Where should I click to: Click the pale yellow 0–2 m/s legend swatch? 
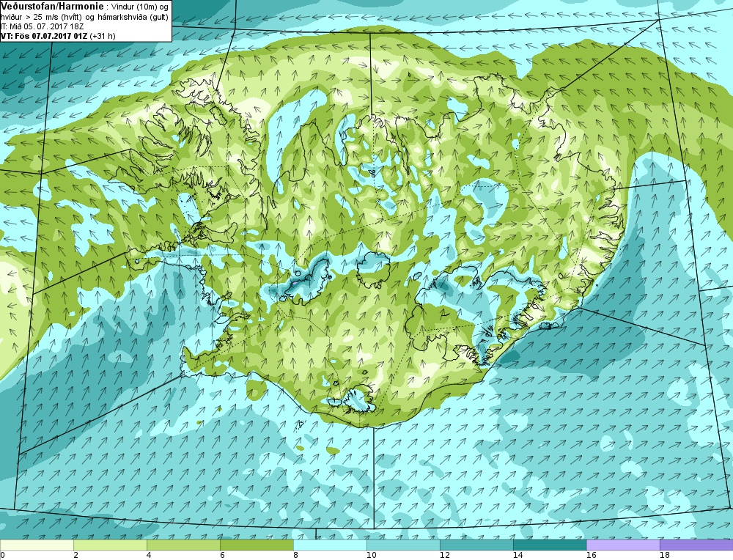coord(37,545)
